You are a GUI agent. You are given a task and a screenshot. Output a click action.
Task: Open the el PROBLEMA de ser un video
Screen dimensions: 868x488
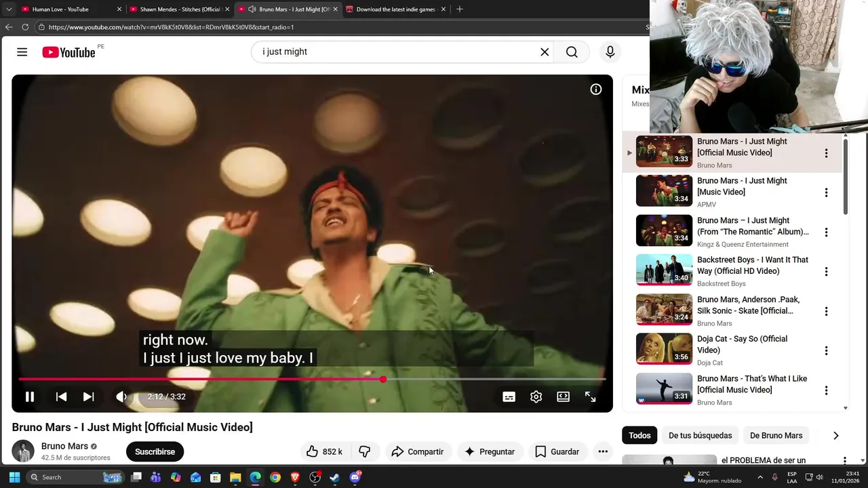click(x=764, y=460)
